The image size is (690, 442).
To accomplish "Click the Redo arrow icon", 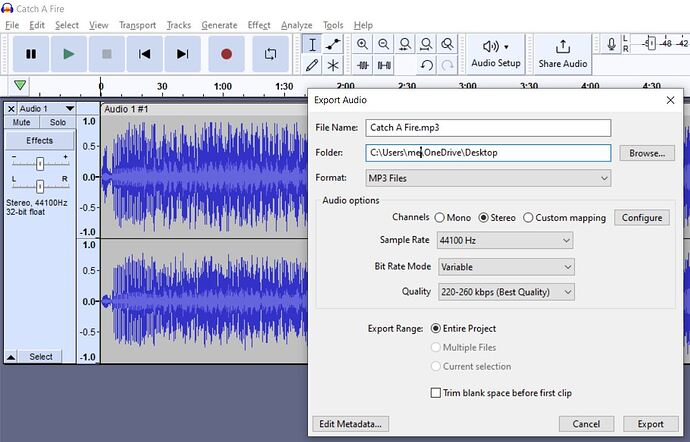I will click(x=448, y=66).
